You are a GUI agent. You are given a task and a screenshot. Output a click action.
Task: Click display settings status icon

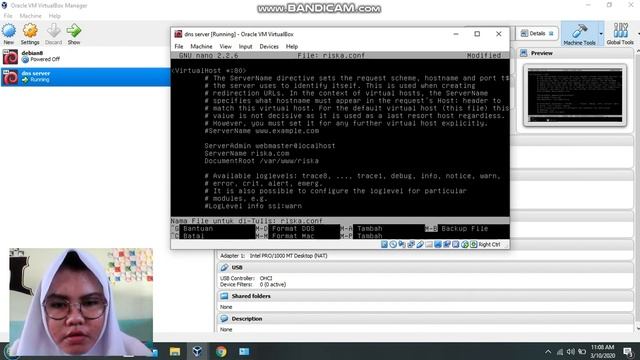[438, 244]
